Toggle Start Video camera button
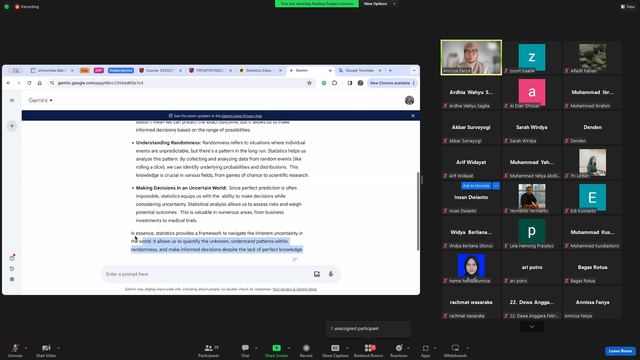The width and height of the screenshot is (640, 360). (46, 351)
